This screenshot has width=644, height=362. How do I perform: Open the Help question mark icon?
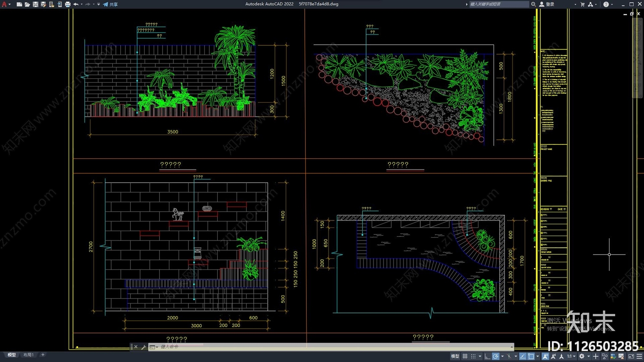(x=606, y=4)
